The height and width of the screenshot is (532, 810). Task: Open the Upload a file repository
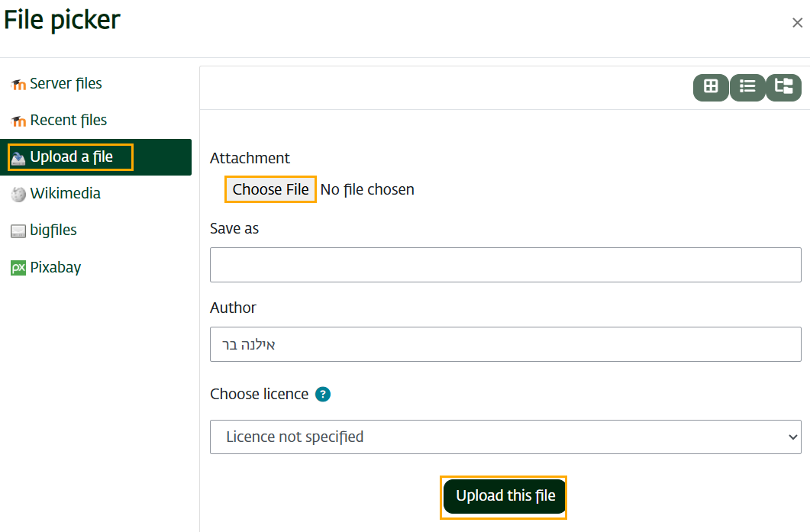click(72, 157)
